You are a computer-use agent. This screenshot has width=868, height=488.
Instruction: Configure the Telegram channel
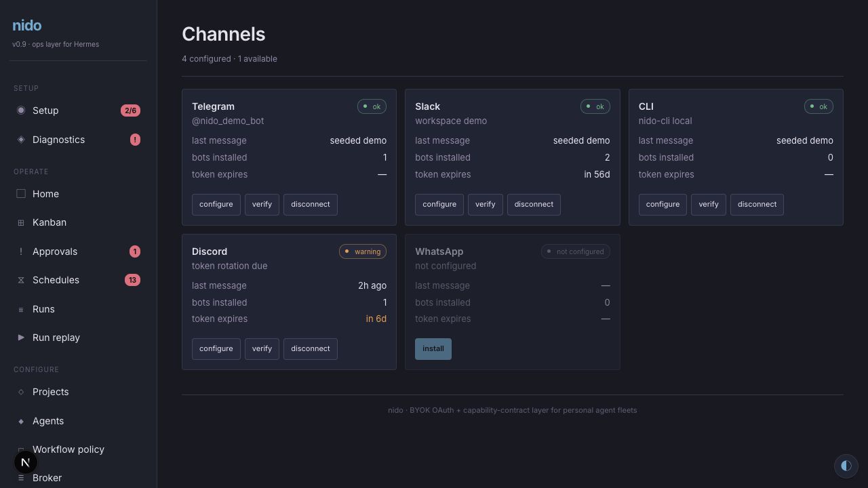click(216, 204)
